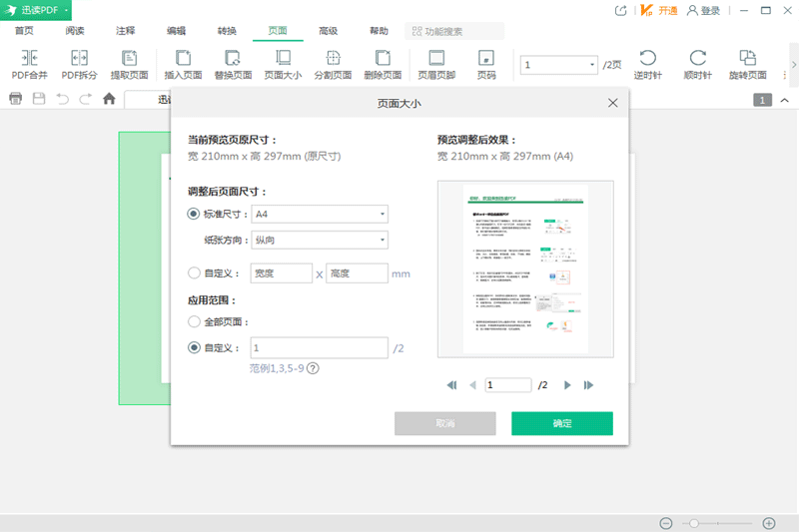Select the 自定义 width-height size radio button
Viewport: 799px width, 532px height.
194,272
